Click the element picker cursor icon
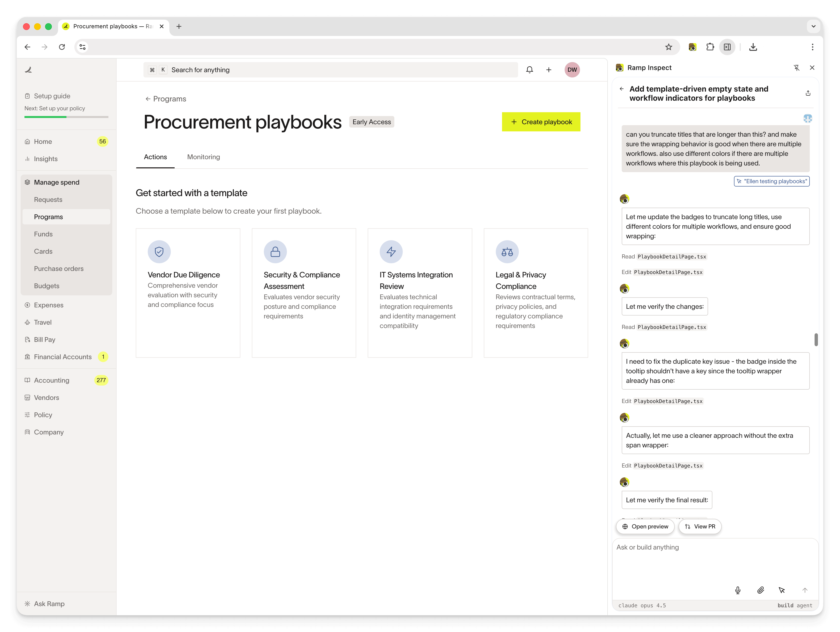Screen dimensions: 840x632 click(x=782, y=590)
